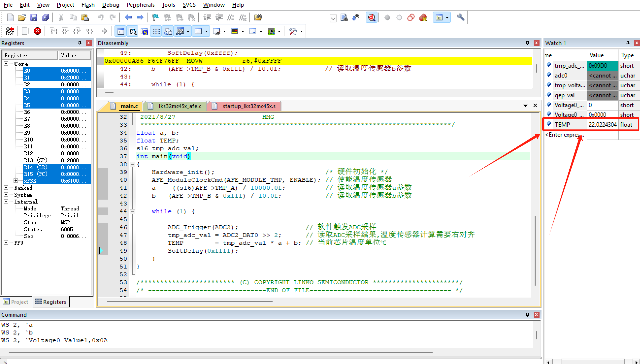Open the Memory Windows dropdown arrow

click(x=207, y=31)
